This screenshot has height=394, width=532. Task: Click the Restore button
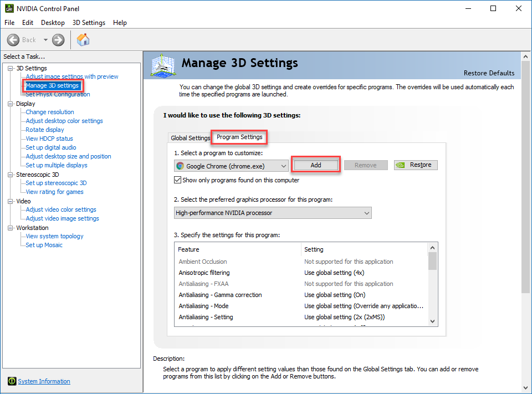pos(416,165)
